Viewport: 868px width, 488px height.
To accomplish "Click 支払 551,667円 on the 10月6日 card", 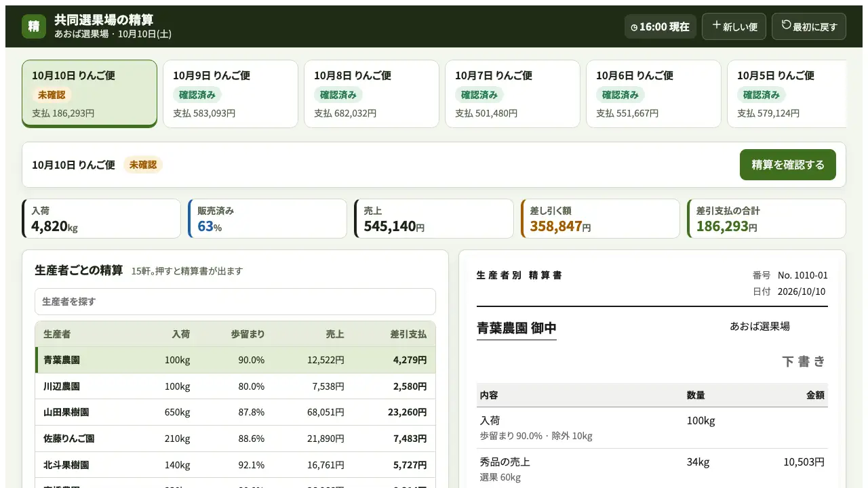I will [627, 113].
